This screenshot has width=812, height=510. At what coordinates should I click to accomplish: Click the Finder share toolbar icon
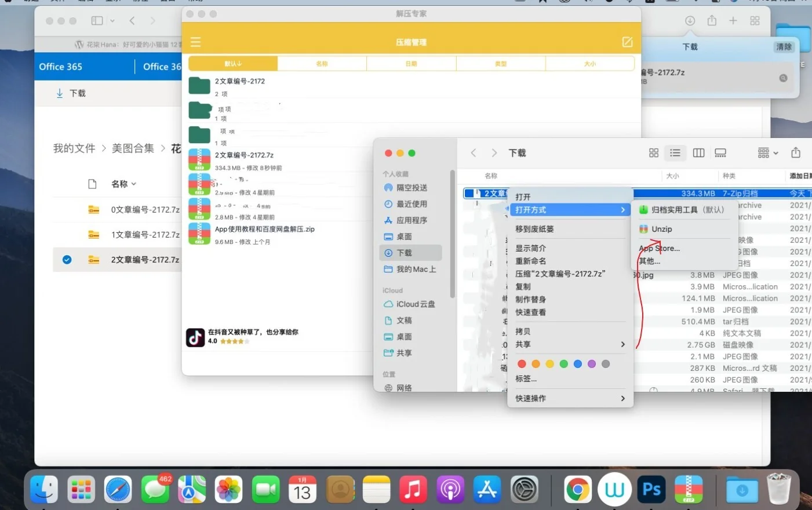pos(796,152)
